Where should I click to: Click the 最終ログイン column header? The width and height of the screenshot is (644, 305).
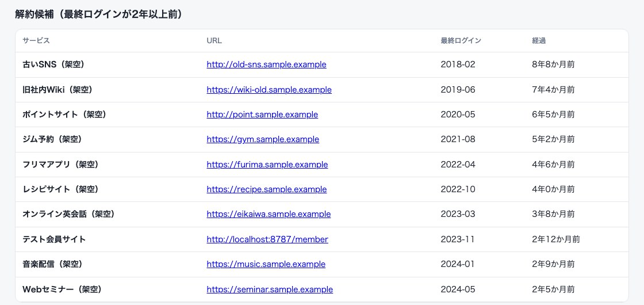461,41
